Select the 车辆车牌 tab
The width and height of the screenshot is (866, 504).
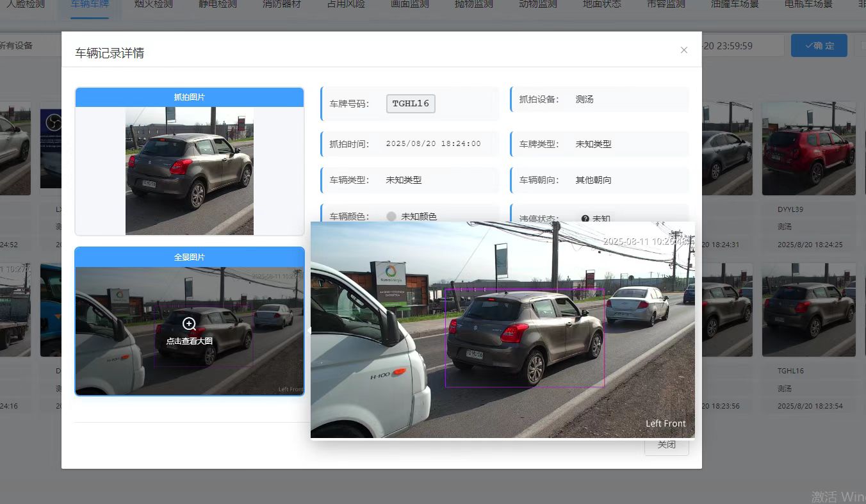tap(90, 4)
